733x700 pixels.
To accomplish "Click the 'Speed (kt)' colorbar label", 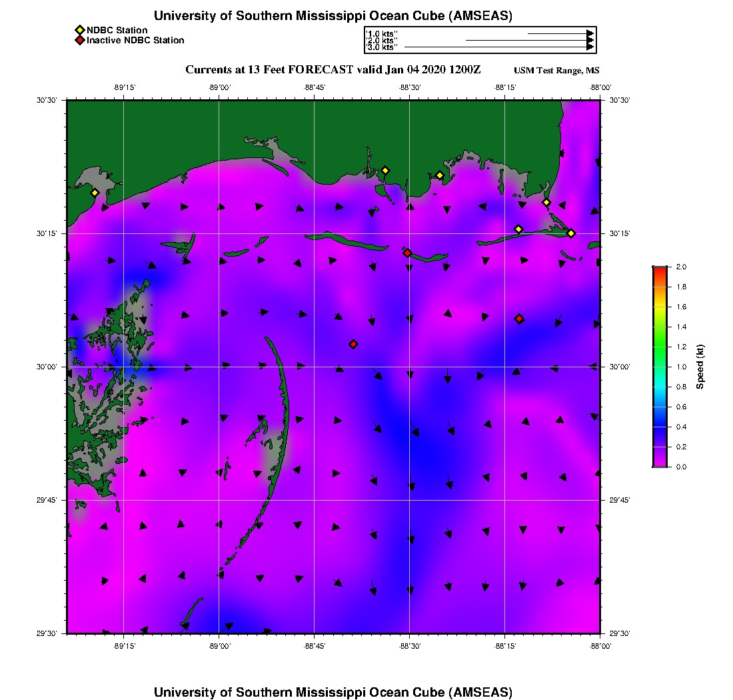I will [700, 367].
